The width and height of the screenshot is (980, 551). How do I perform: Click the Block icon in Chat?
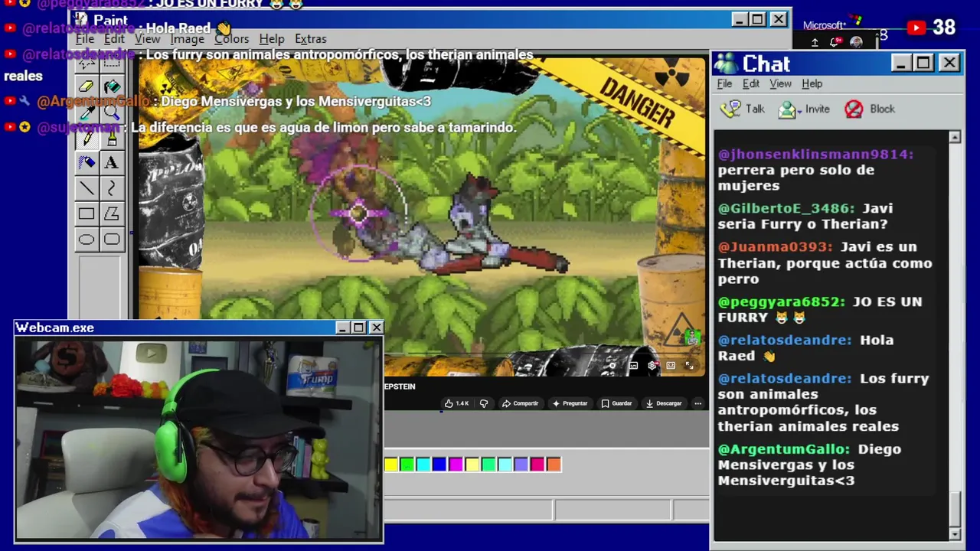pos(854,109)
